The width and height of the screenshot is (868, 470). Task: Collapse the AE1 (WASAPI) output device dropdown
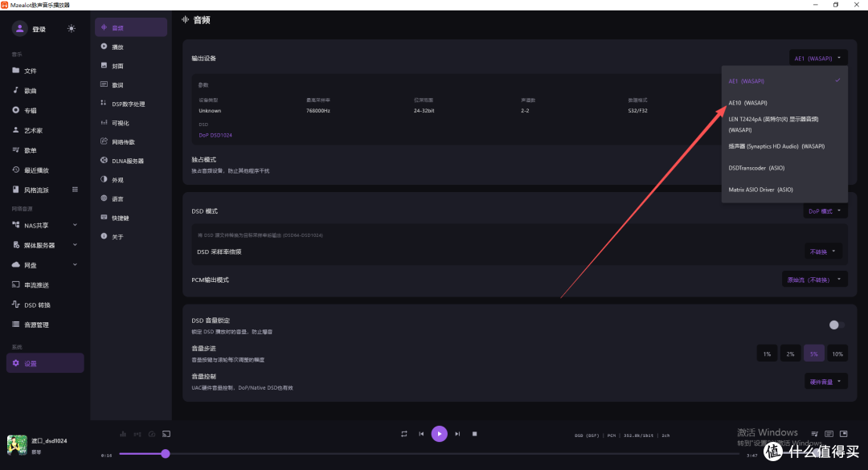(818, 58)
